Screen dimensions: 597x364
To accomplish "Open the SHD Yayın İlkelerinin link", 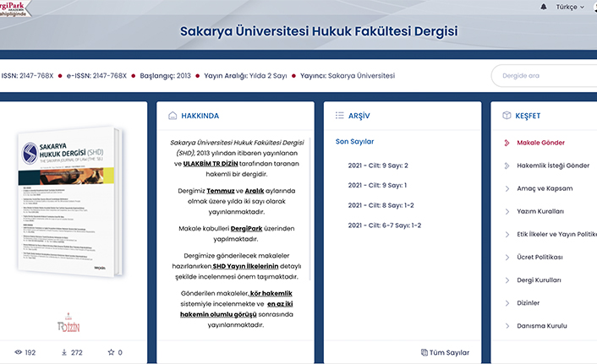I will tap(245, 266).
